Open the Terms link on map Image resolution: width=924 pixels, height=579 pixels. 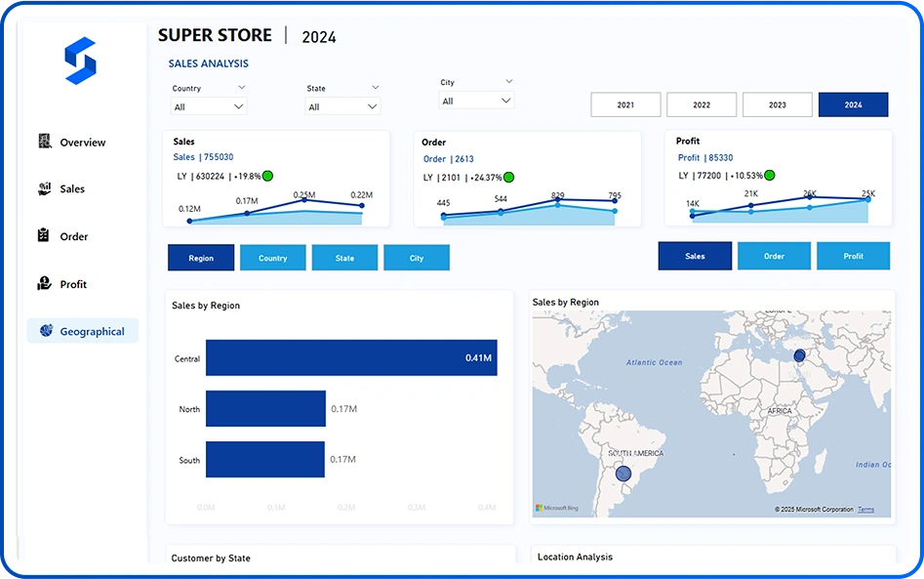(865, 510)
